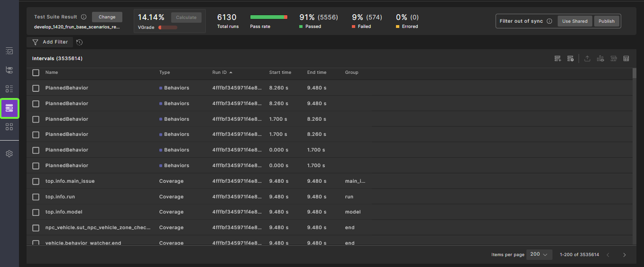Image resolution: width=644 pixels, height=267 pixels.
Task: Sort by the Start time column header
Action: point(280,72)
